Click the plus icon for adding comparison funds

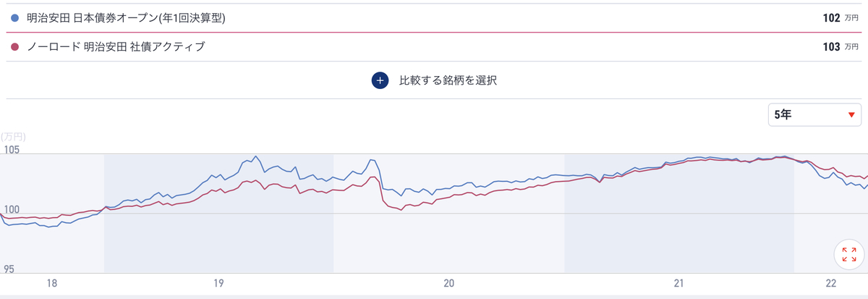pyautogui.click(x=380, y=80)
